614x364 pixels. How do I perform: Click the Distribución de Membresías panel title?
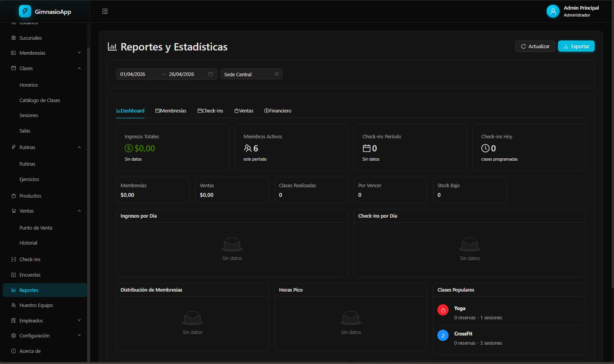click(151, 290)
